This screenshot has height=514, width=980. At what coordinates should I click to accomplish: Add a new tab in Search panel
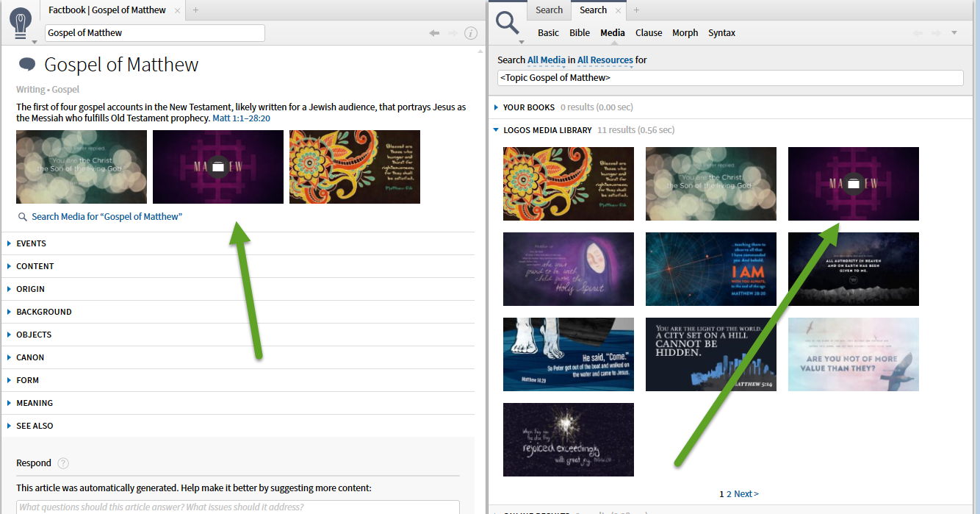[x=636, y=10]
